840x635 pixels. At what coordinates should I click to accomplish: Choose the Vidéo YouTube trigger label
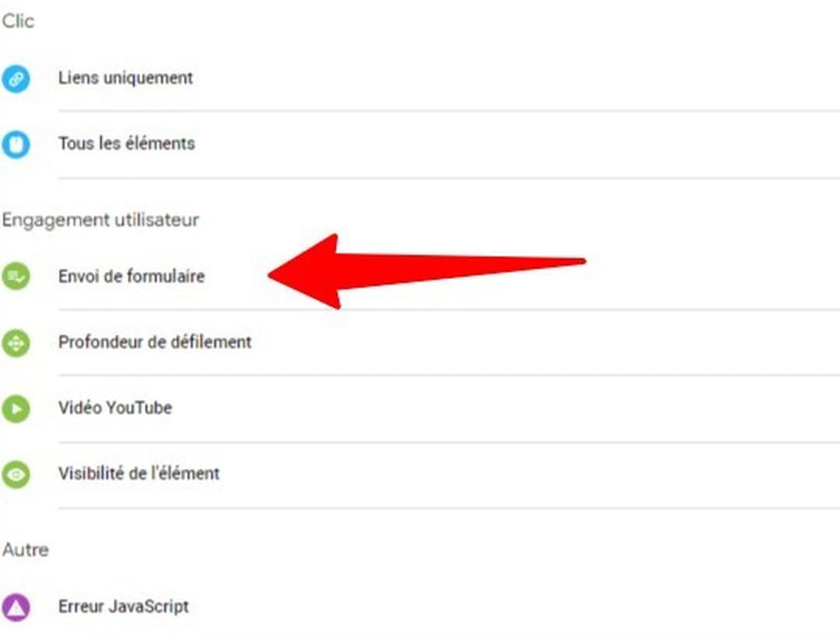point(115,408)
